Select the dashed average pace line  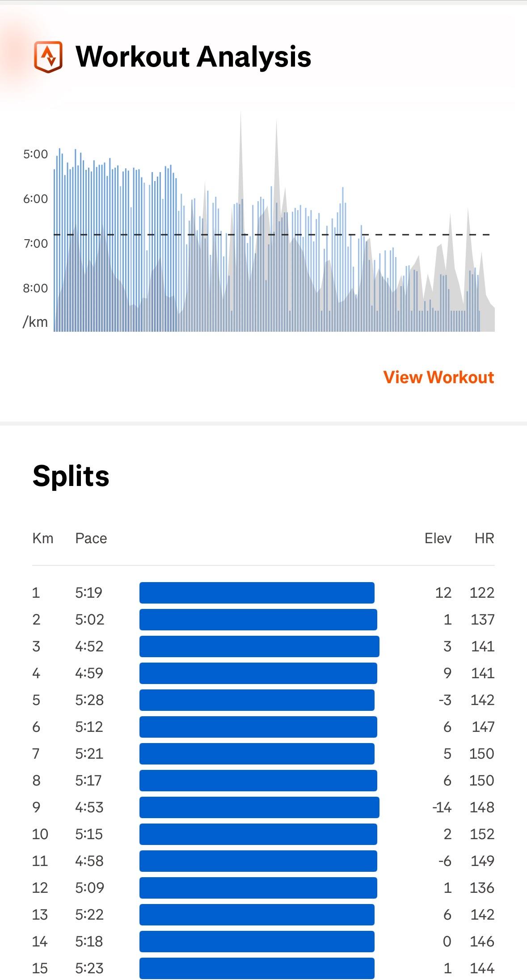272,234
